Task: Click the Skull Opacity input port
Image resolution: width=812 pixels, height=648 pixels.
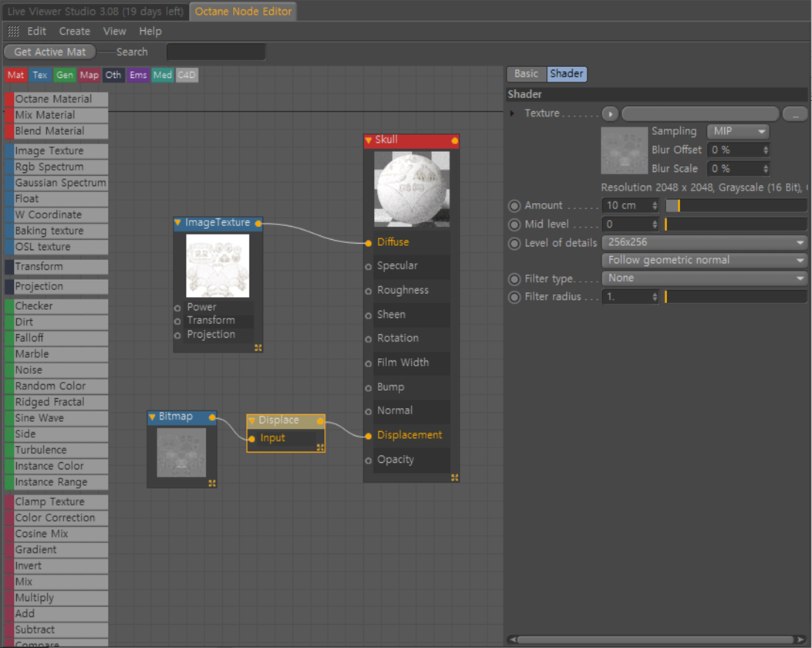Action: click(x=368, y=461)
